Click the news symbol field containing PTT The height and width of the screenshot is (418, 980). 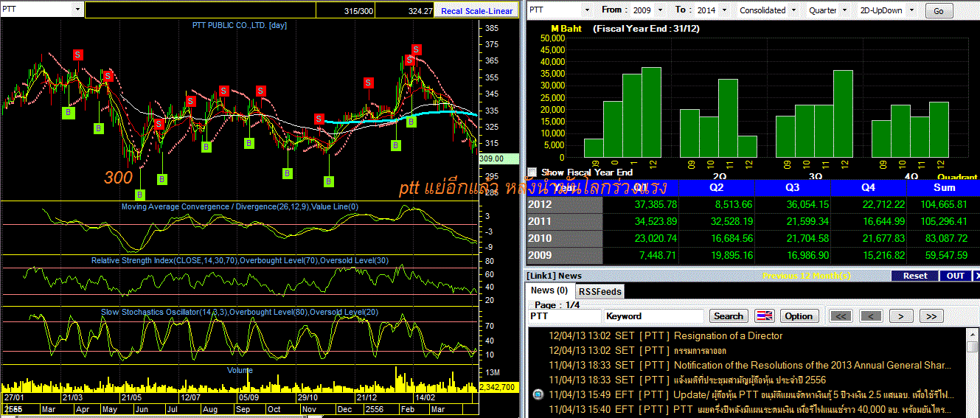tap(565, 316)
